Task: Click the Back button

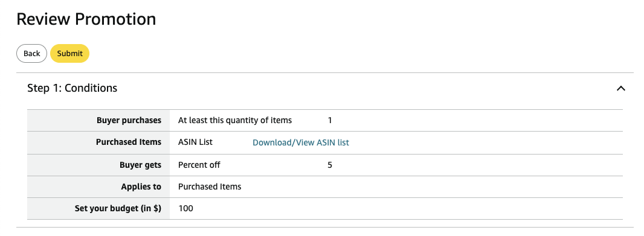Action: tap(31, 53)
